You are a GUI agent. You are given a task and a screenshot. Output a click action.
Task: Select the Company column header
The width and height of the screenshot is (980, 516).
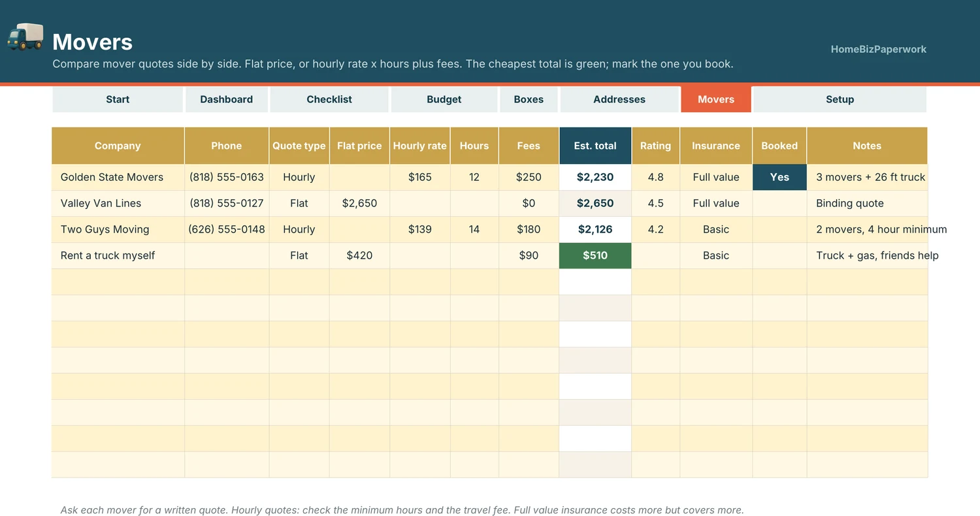pos(118,146)
